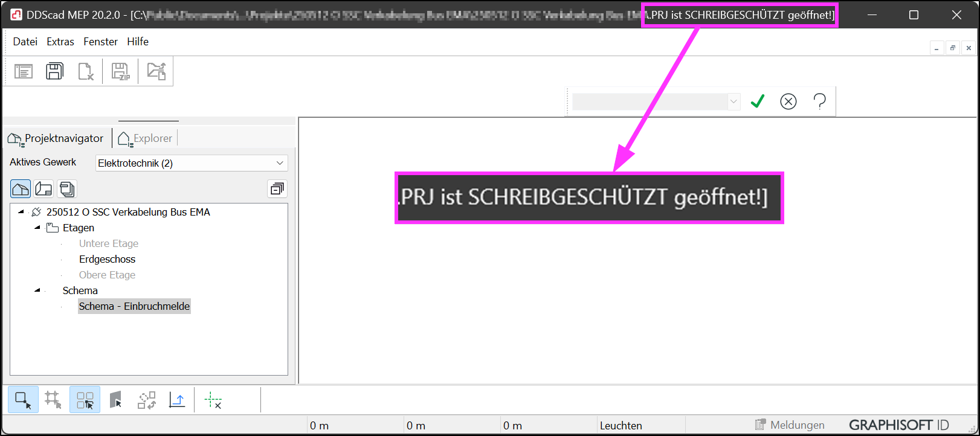Open the Meldungen messages panel
The width and height of the screenshot is (980, 436).
[x=790, y=425]
